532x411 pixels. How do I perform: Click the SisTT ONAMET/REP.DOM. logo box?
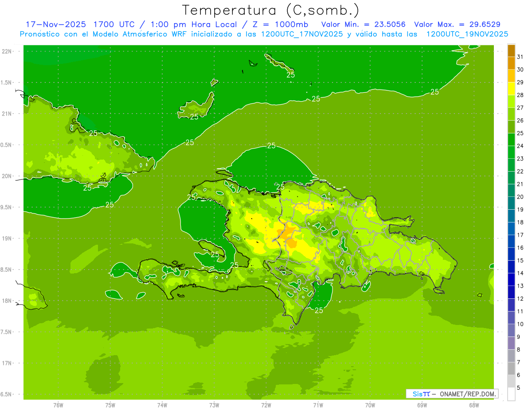click(x=452, y=394)
